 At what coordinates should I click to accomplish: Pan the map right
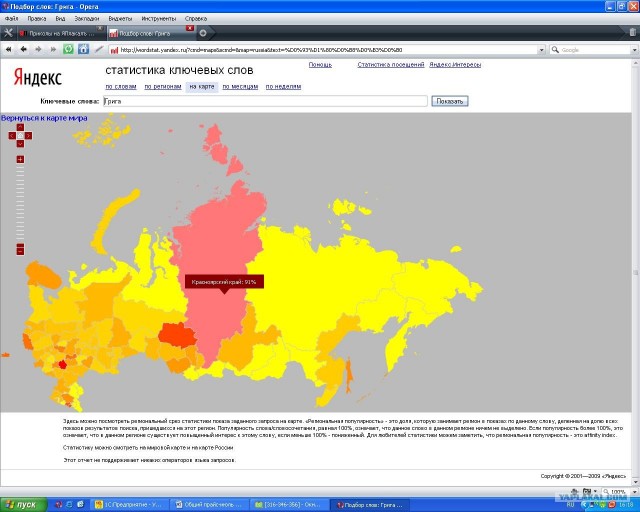(x=28, y=136)
